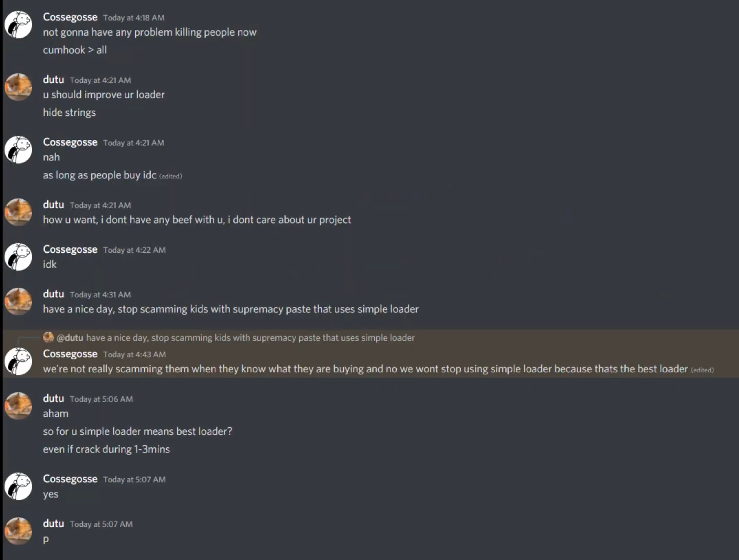
Task: Open Cossegosse's profile via top avatar
Action: pyautogui.click(x=18, y=24)
